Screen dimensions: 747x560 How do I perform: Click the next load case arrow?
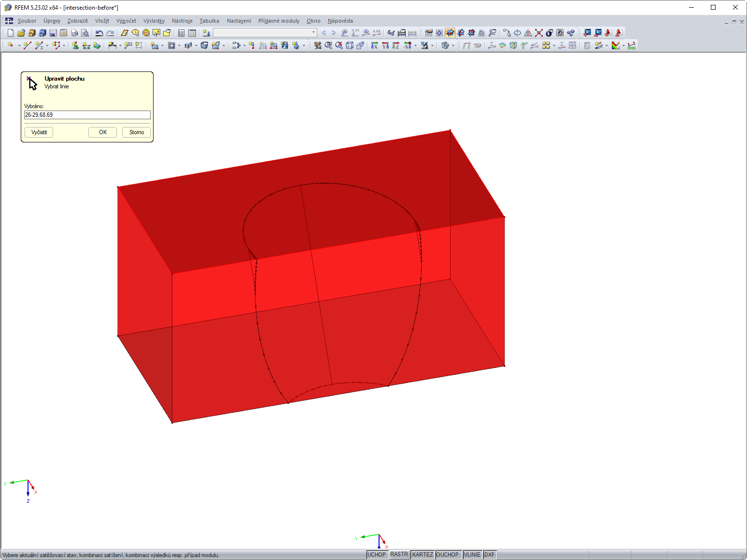pos(334,33)
